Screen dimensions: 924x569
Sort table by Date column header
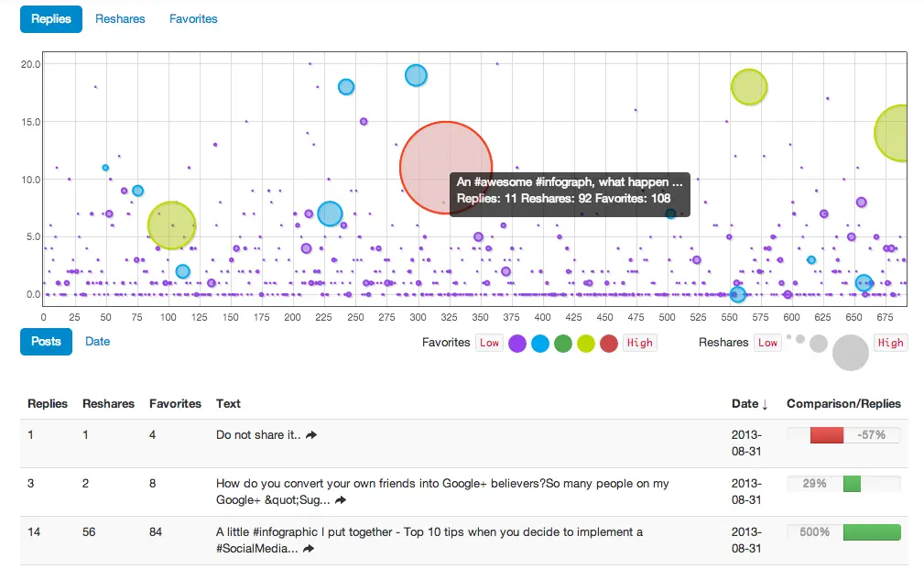point(749,404)
